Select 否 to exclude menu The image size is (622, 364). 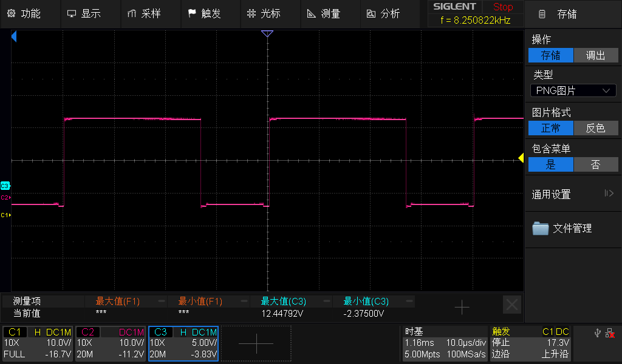point(596,164)
